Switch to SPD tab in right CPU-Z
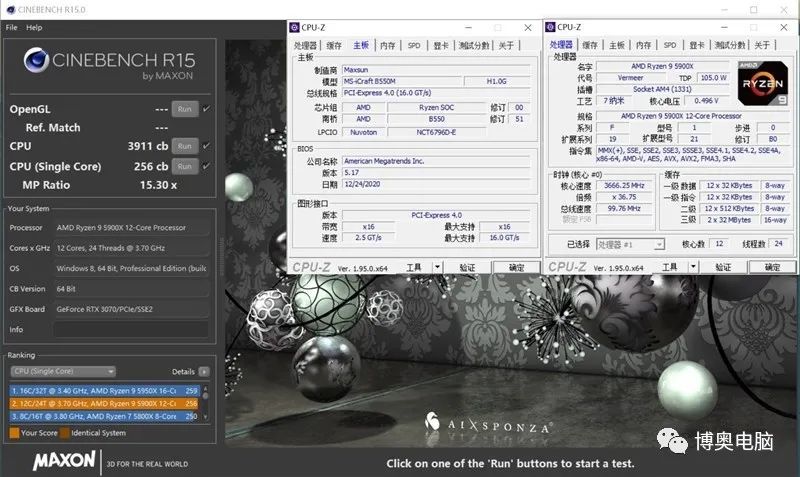The image size is (800, 477). tap(670, 45)
